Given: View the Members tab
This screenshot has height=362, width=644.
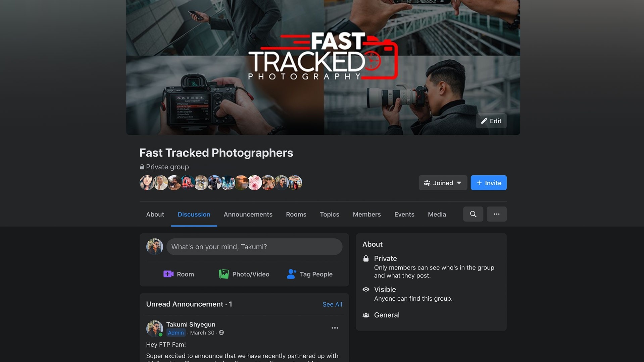Looking at the screenshot, I should 367,214.
